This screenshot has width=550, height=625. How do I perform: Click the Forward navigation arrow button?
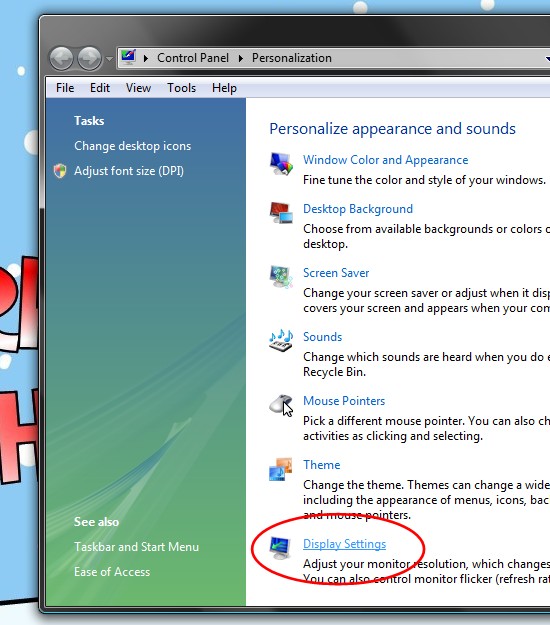click(89, 58)
